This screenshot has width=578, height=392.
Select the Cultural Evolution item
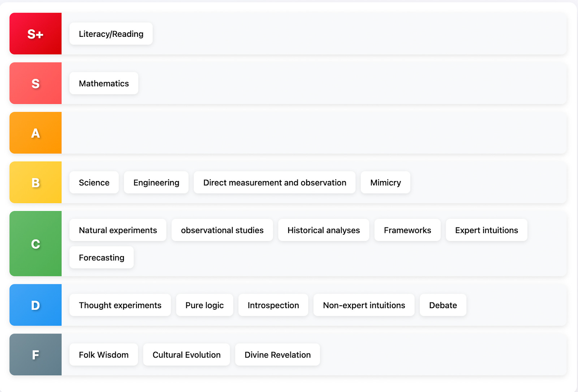point(186,355)
